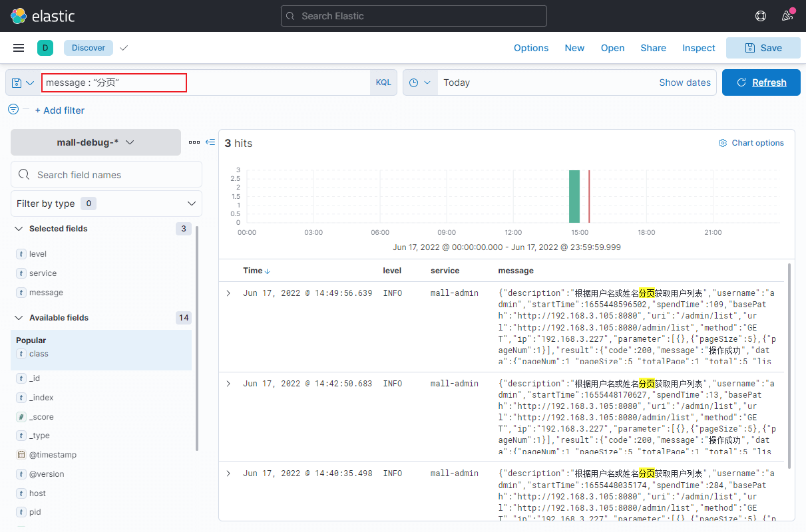Collapse the Selected fields section
The width and height of the screenshot is (806, 532).
pyautogui.click(x=19, y=229)
